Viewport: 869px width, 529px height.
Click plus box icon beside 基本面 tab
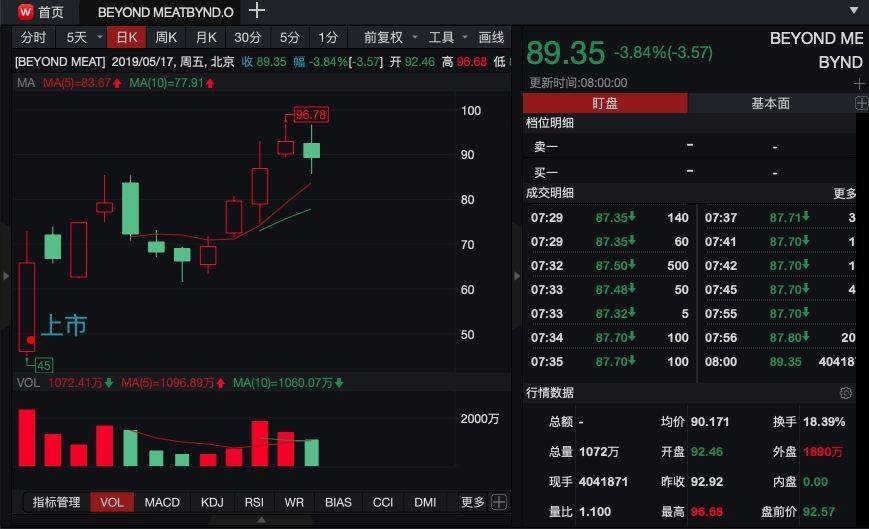tap(861, 103)
